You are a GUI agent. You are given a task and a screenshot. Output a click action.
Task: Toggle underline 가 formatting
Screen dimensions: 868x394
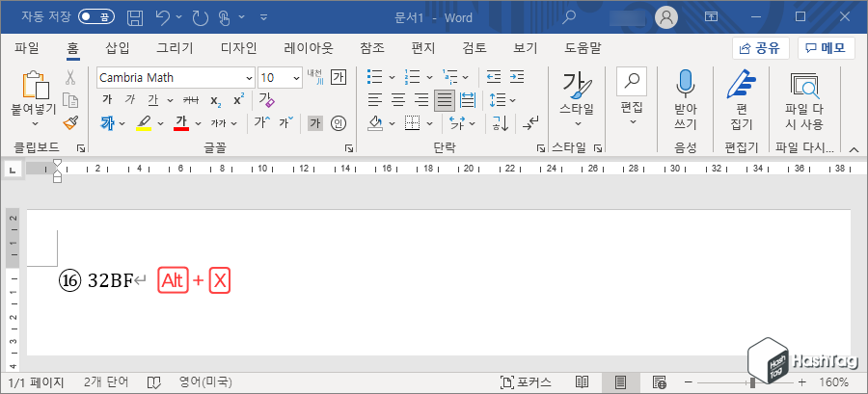tap(152, 100)
